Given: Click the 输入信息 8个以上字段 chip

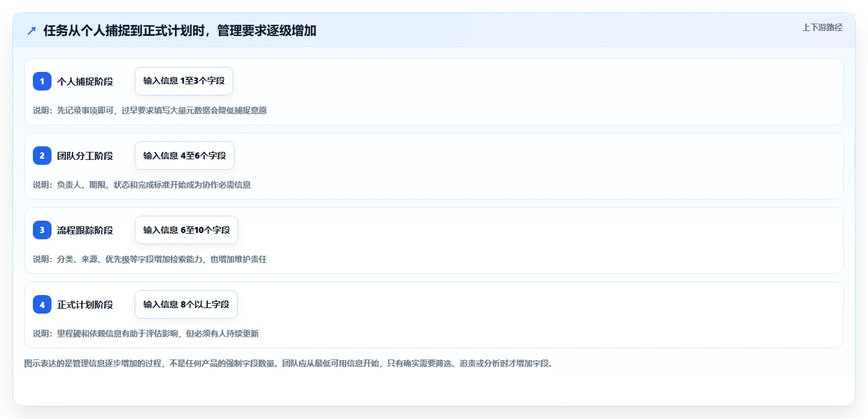Looking at the screenshot, I should pos(186,304).
